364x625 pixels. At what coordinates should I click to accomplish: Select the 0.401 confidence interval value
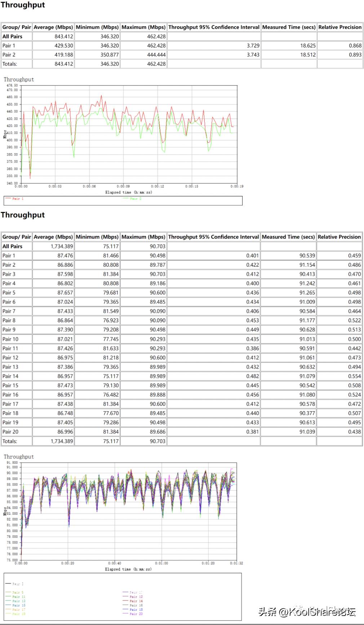point(253,256)
